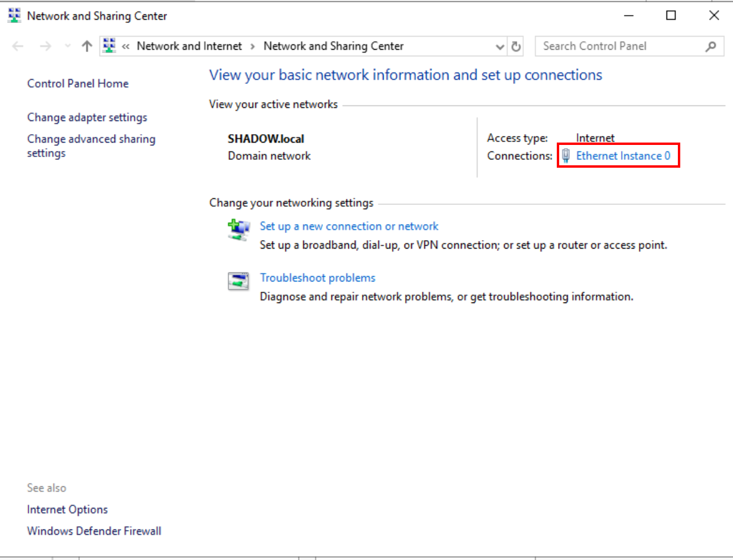733x560 pixels.
Task: Click the Troubleshoot problems icon
Action: tap(239, 281)
